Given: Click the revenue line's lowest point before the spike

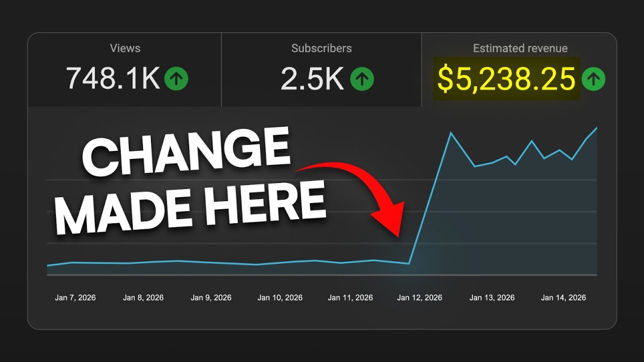Looking at the screenshot, I should click(x=409, y=263).
